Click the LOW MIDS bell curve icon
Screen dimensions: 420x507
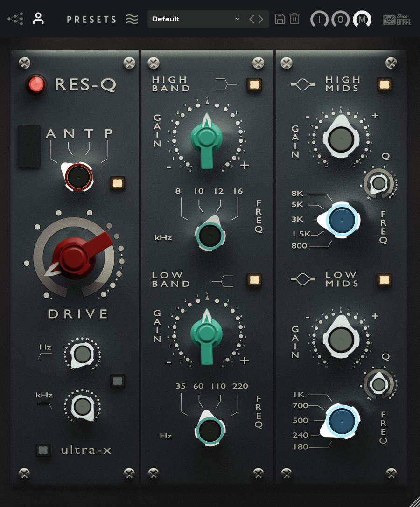303,279
